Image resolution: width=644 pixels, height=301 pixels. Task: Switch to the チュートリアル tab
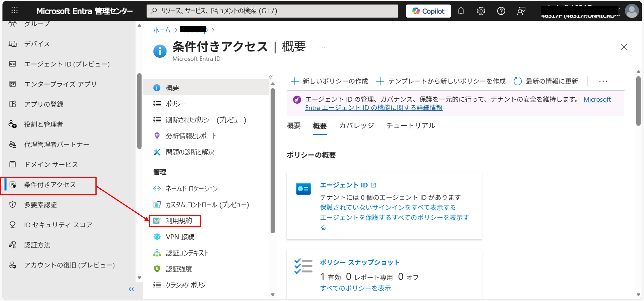point(410,125)
